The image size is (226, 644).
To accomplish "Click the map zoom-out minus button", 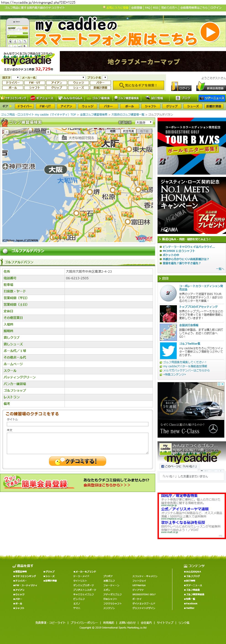I will pyautogui.click(x=7, y=132).
